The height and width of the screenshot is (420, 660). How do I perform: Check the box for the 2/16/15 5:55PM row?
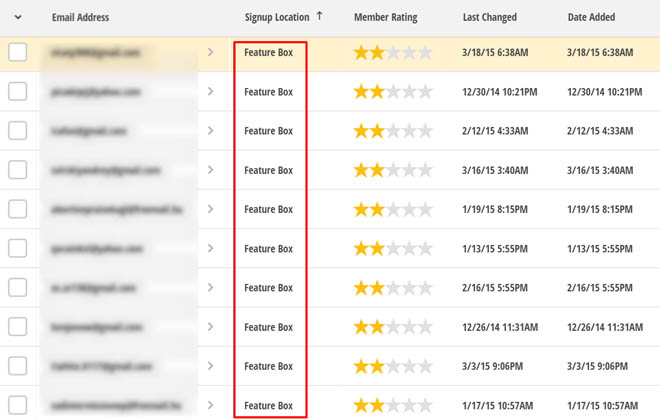[x=18, y=288]
